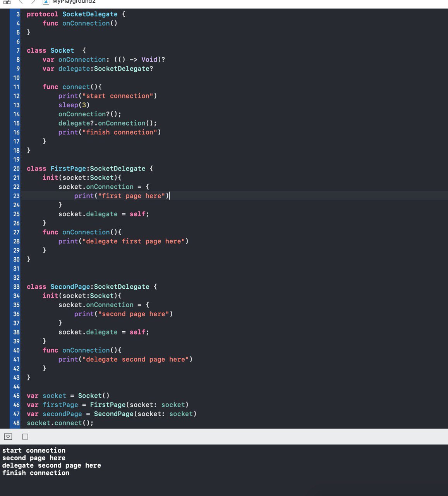Click the square stop playground button
Screen dimensions: 448x496
[x=25, y=437]
